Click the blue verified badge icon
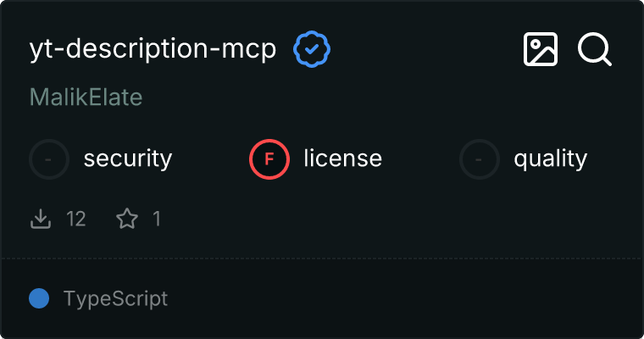The image size is (644, 339). 312,50
